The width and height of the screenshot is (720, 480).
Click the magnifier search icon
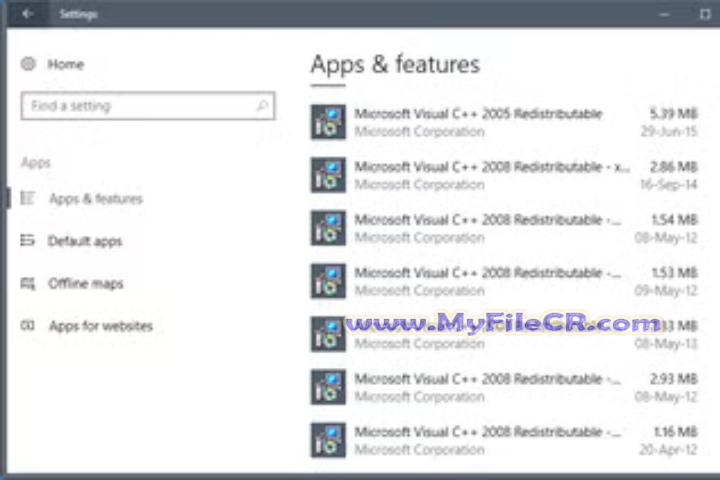[x=262, y=106]
